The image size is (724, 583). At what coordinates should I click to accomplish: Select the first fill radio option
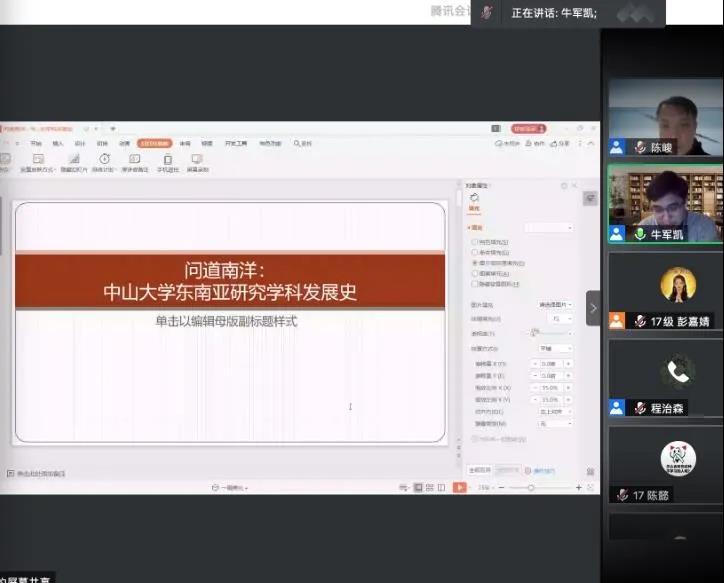click(474, 242)
